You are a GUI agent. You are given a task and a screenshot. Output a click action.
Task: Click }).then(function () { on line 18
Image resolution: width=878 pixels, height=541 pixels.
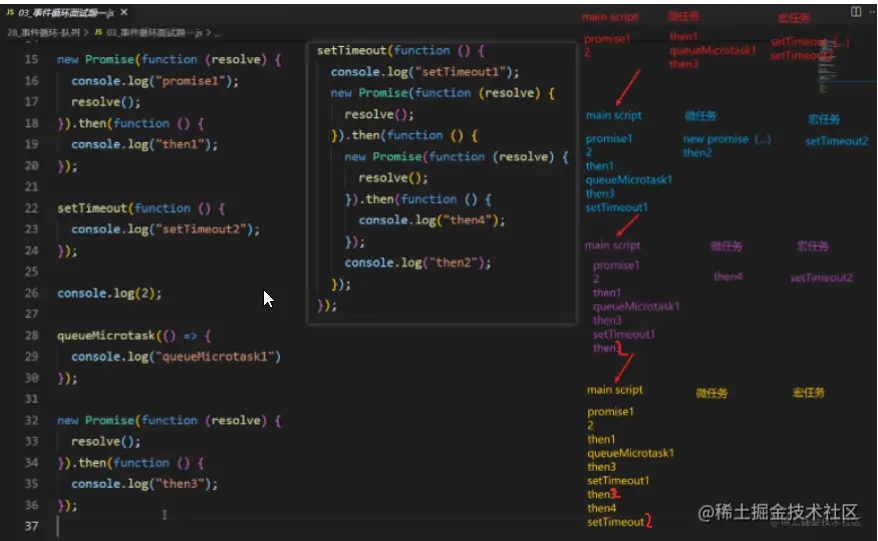130,123
